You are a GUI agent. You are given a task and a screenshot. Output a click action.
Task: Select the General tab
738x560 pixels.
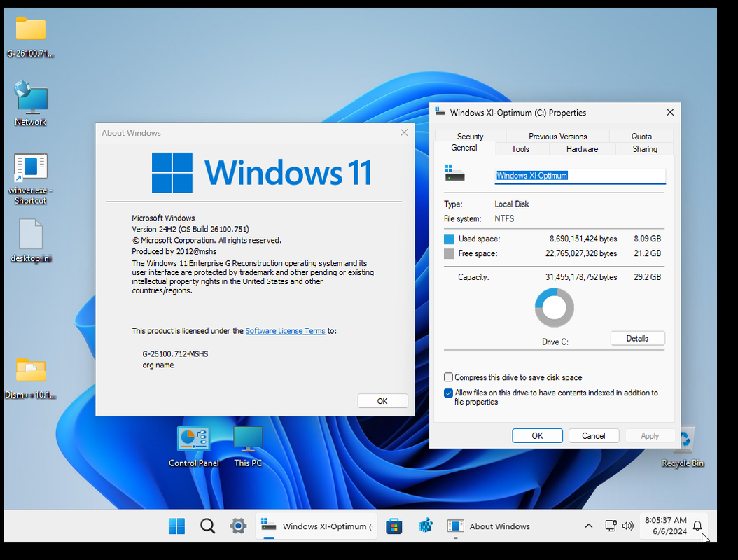[x=464, y=148]
